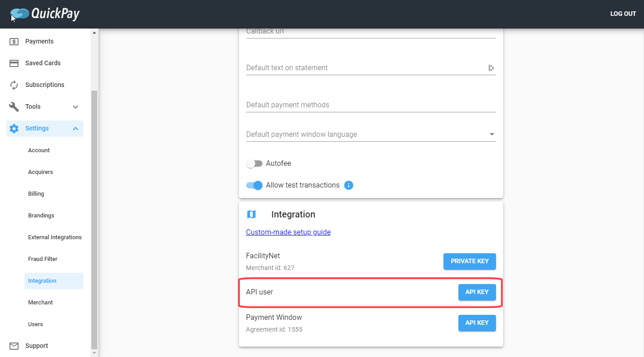Click the Default payment methods field
This screenshot has width=644, height=357.
point(371,105)
